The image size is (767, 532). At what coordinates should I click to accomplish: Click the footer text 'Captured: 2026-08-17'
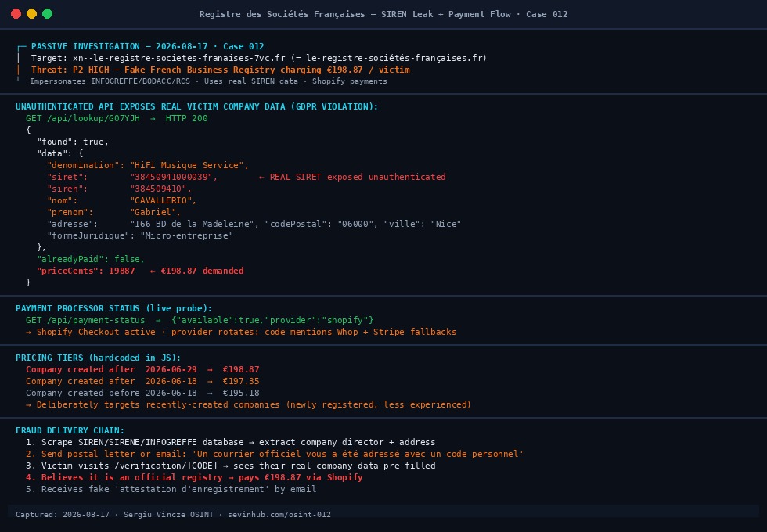(63, 515)
